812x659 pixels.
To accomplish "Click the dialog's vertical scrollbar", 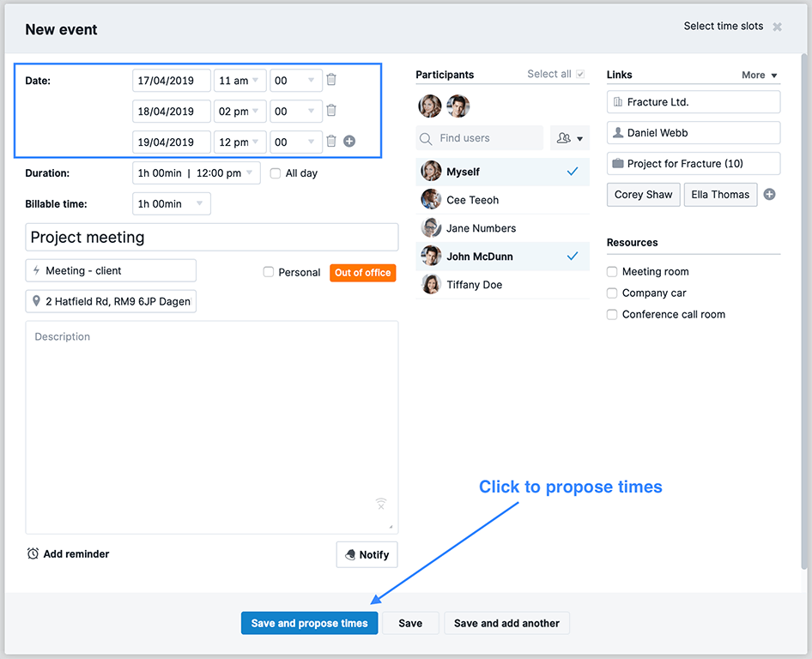I will (x=804, y=311).
